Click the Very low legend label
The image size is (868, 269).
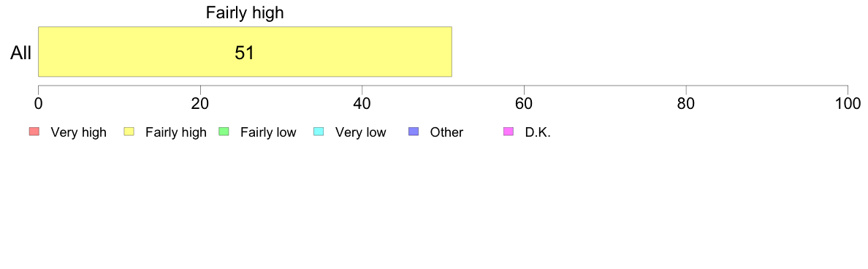click(360, 132)
